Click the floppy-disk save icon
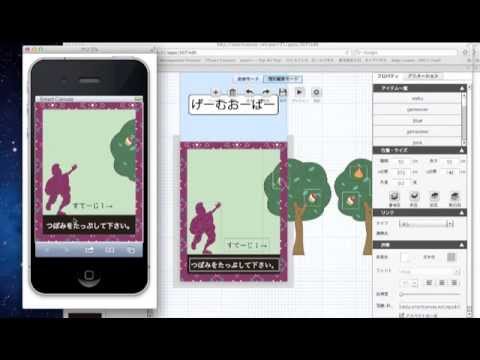This screenshot has height=360, width=480. tap(283, 92)
